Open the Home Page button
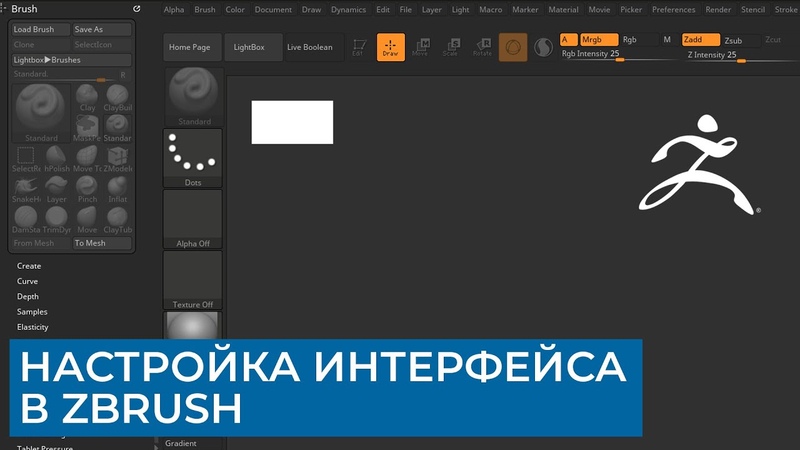 [x=192, y=47]
